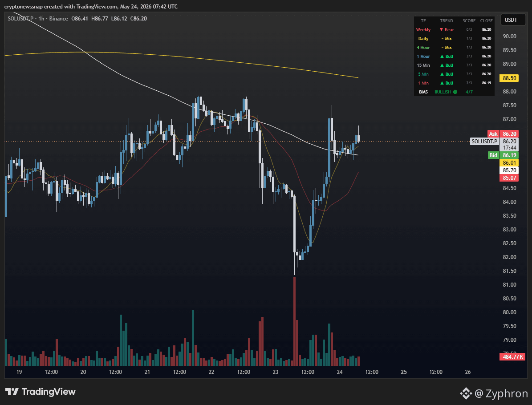Click the O86.41 open value
Image resolution: width=532 pixels, height=405 pixels.
[79, 19]
